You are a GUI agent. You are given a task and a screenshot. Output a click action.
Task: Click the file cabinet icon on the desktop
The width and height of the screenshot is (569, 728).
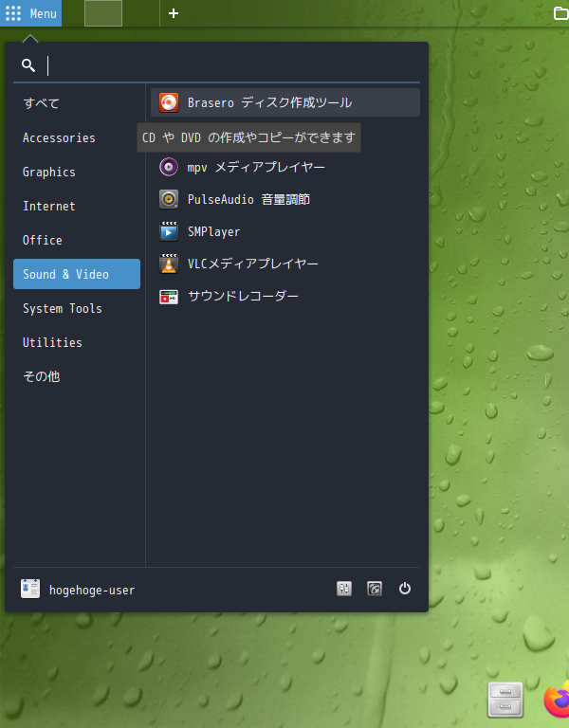(x=505, y=700)
